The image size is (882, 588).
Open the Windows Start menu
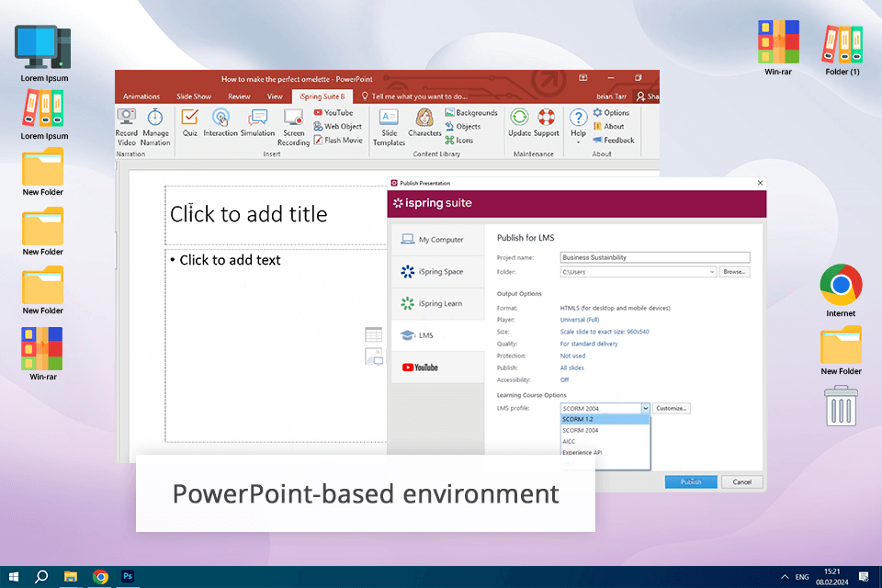click(x=14, y=577)
